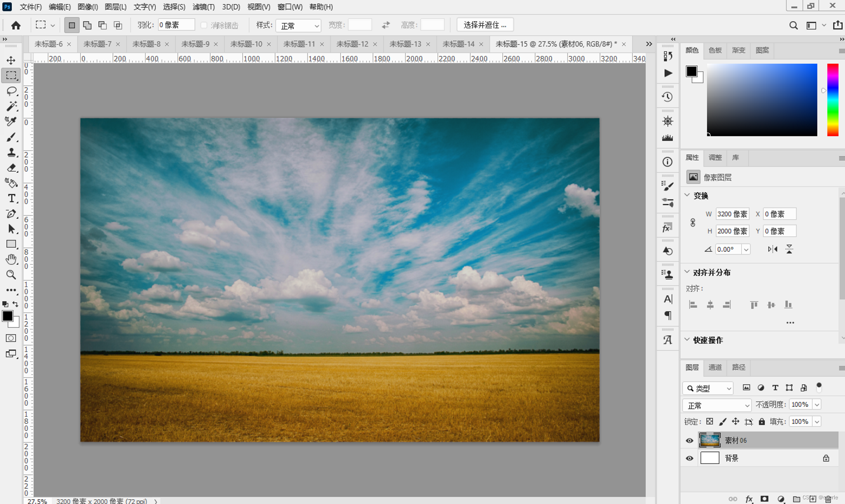The width and height of the screenshot is (845, 504).
Task: Flip horizontal in Properties transform
Action: point(772,249)
